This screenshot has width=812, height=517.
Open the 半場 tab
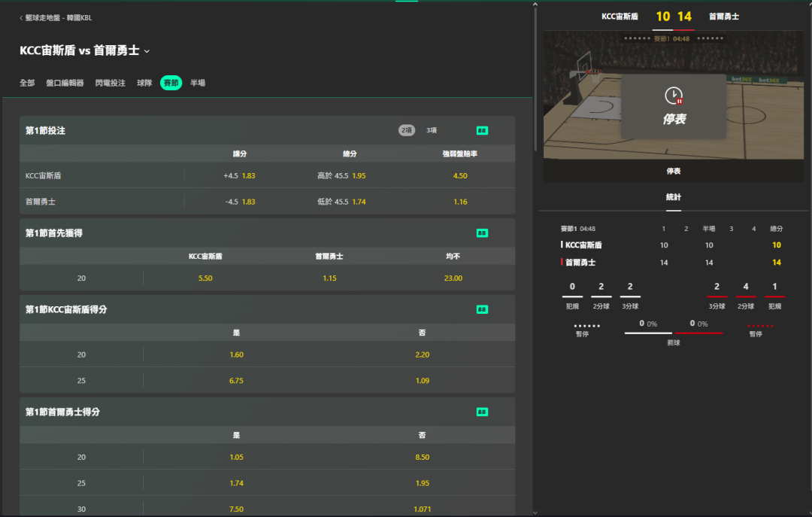(x=198, y=84)
